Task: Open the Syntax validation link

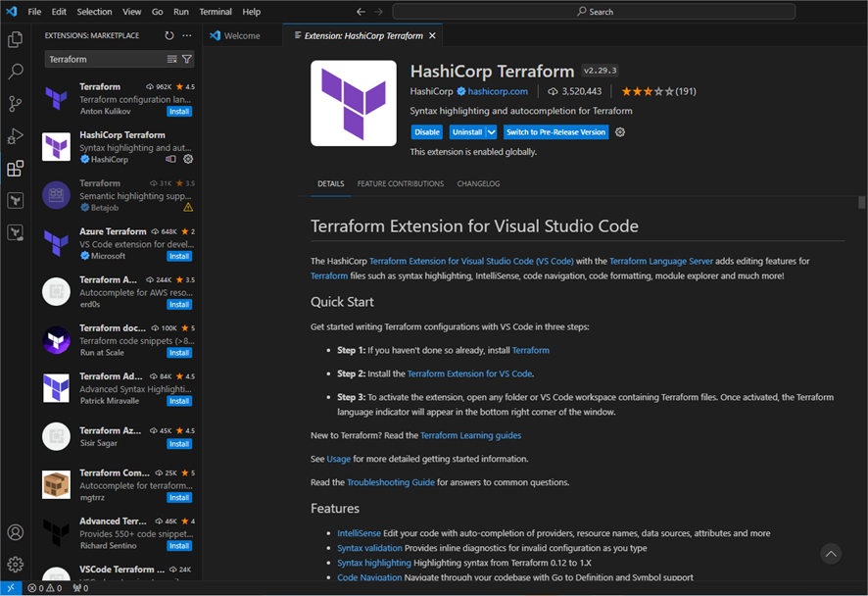Action: (x=369, y=548)
